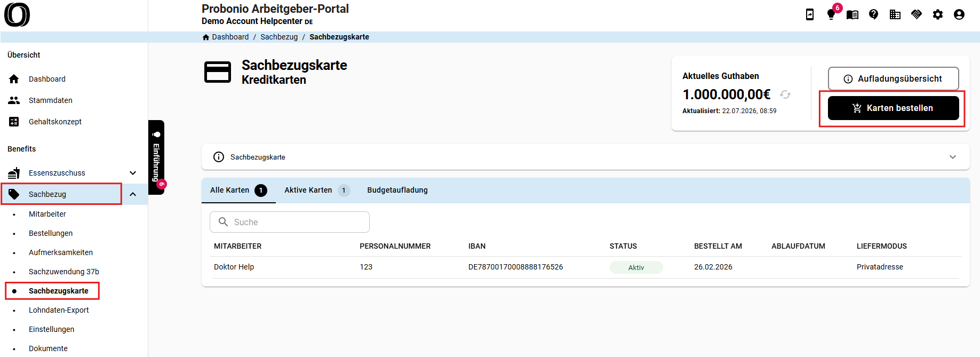This screenshot has width=980, height=357.
Task: Open the company building icon
Action: point(895,15)
